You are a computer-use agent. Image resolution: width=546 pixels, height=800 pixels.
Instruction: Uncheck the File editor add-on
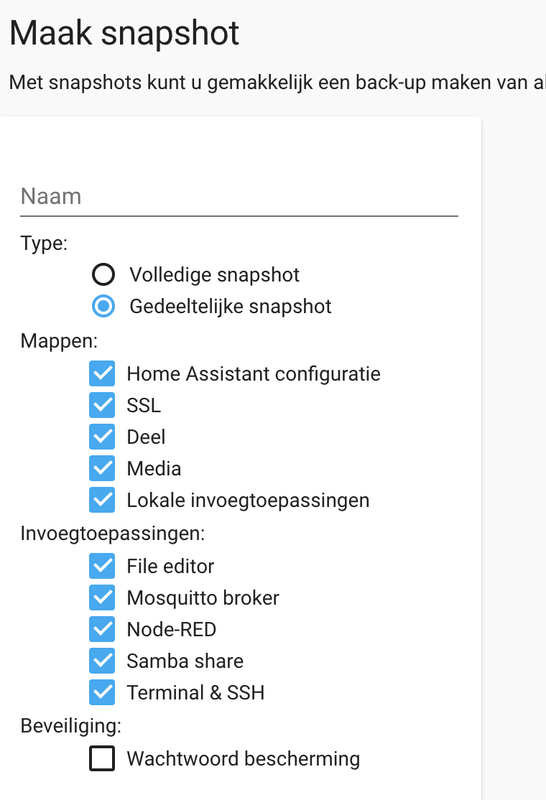click(x=102, y=566)
